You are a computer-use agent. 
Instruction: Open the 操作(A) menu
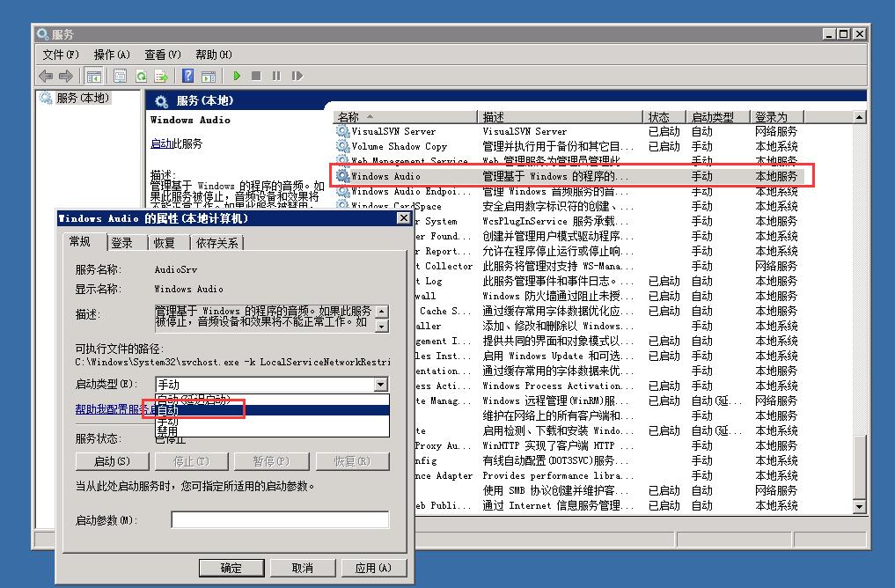tap(112, 55)
